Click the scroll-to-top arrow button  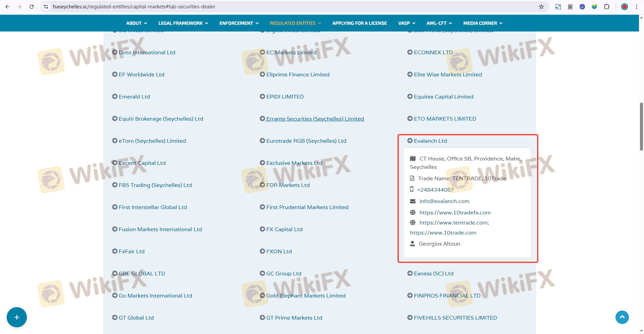(x=622, y=317)
